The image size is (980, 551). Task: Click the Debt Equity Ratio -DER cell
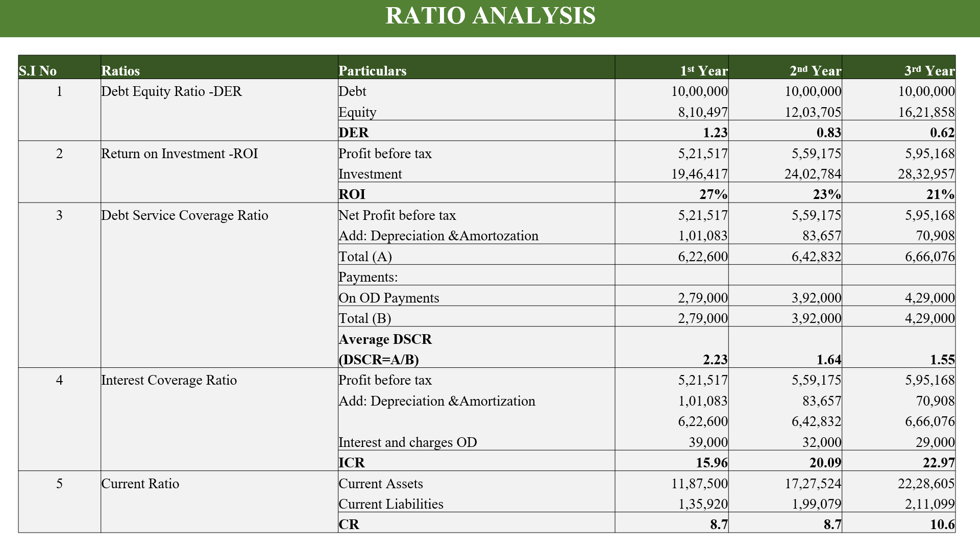pos(171,91)
